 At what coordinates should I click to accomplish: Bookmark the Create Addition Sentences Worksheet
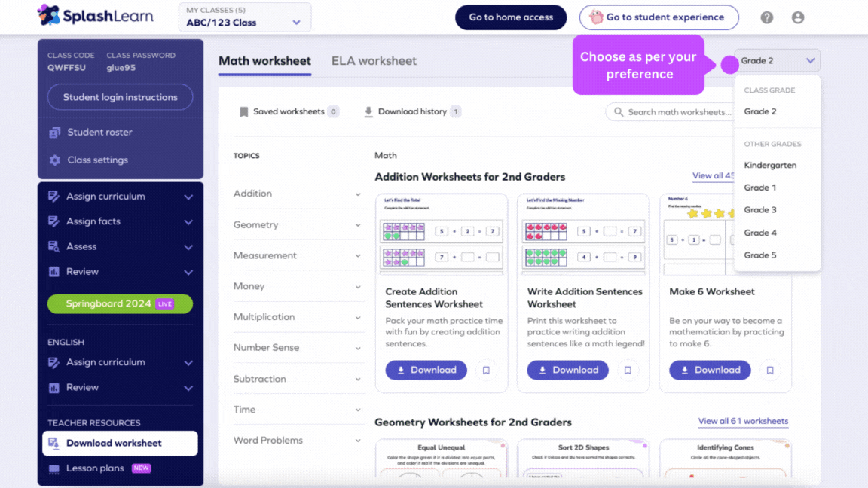(486, 371)
